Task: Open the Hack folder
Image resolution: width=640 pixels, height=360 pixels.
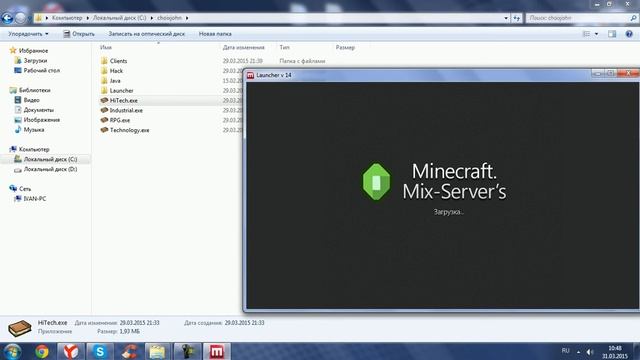Action: (116, 71)
